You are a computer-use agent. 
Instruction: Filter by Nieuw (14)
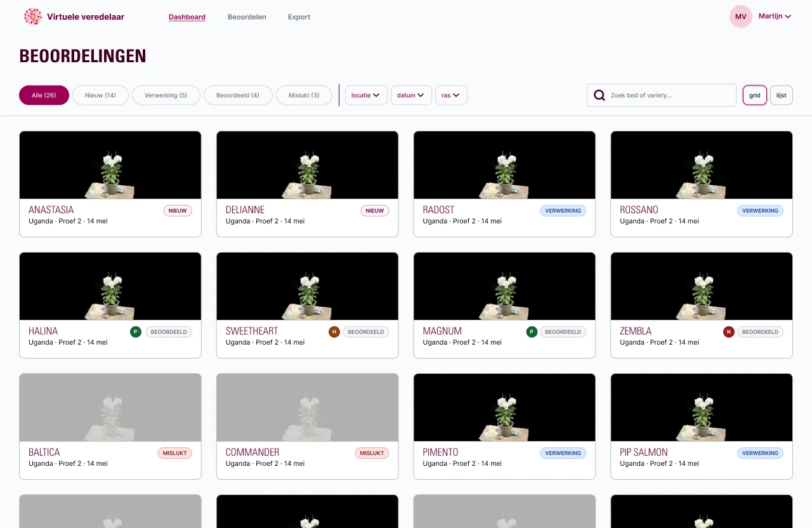coord(101,95)
